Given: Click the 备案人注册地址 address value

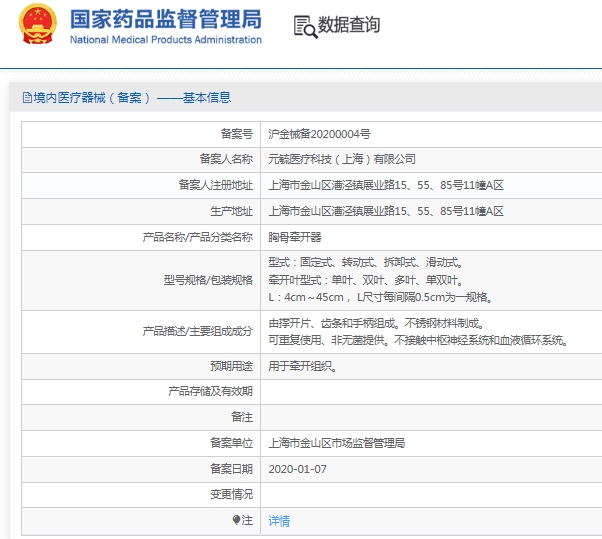Looking at the screenshot, I should [x=386, y=185].
